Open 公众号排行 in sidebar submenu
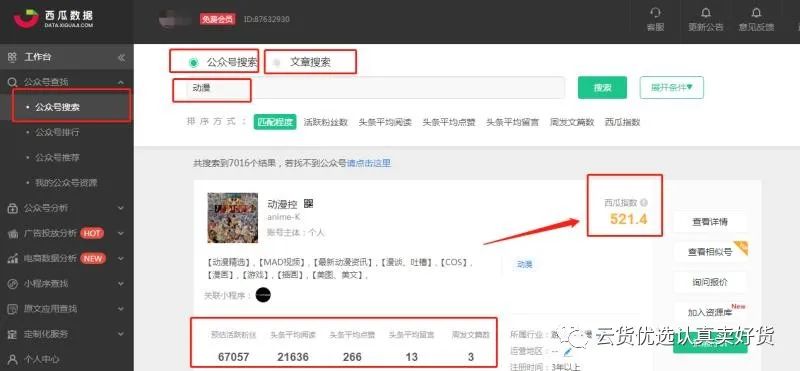The image size is (800, 371). click(57, 133)
